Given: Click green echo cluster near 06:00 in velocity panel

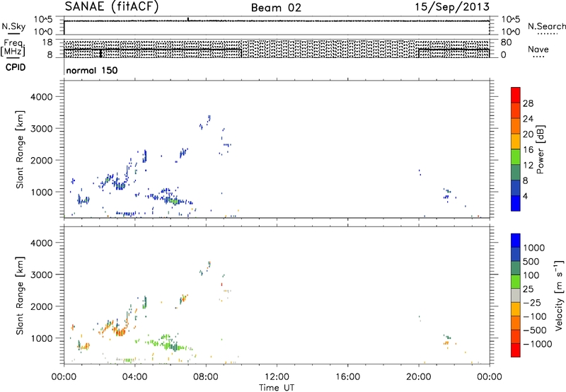Looking at the screenshot, I should pyautogui.click(x=170, y=343).
